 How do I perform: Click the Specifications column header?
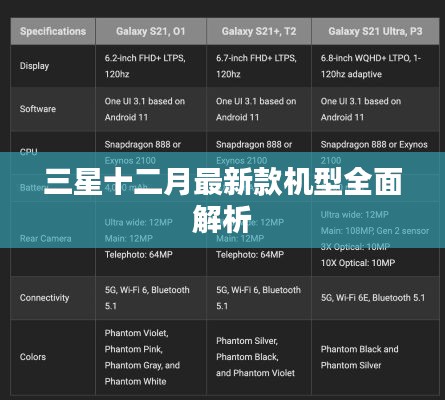(x=53, y=31)
